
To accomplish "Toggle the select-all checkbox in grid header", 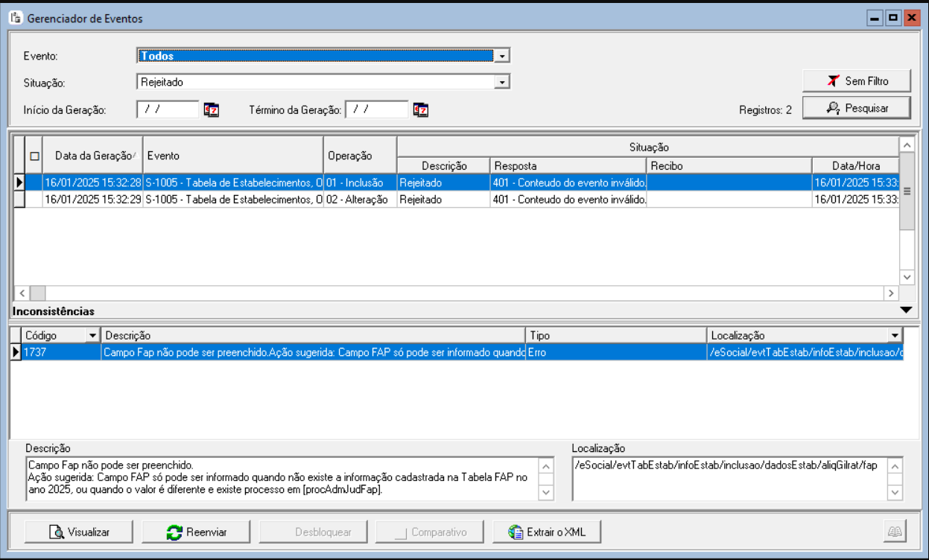I will [x=34, y=156].
